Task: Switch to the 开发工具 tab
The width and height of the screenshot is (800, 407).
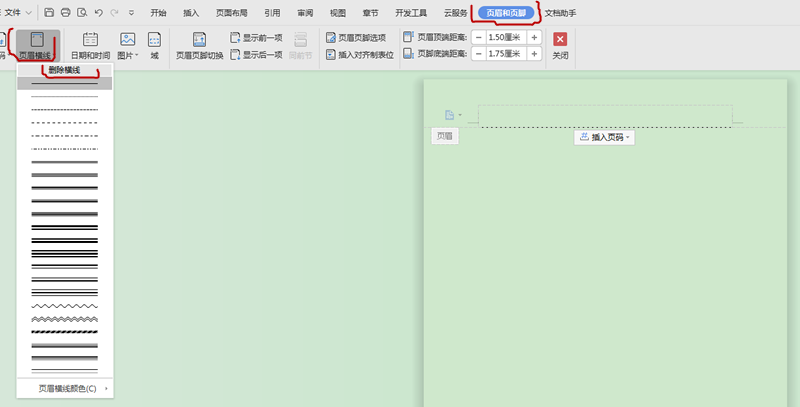Action: coord(411,13)
